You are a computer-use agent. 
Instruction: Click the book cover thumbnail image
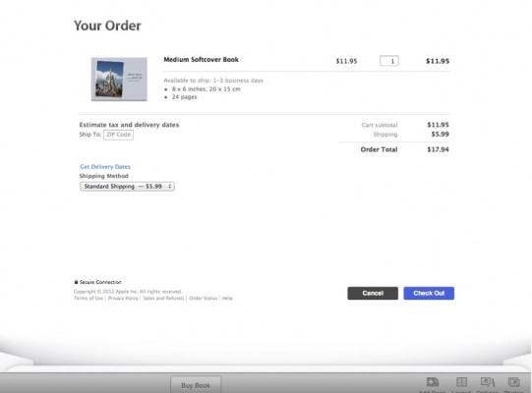point(119,79)
